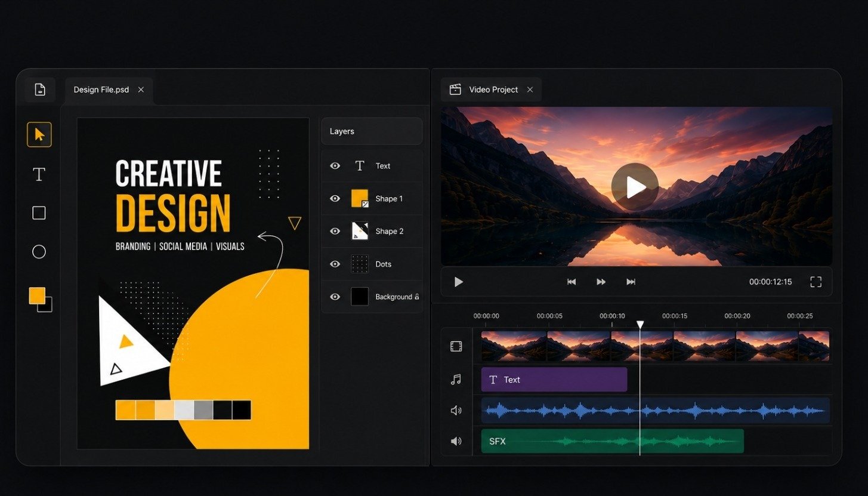Click the music note track icon
The width and height of the screenshot is (868, 496).
coord(456,379)
